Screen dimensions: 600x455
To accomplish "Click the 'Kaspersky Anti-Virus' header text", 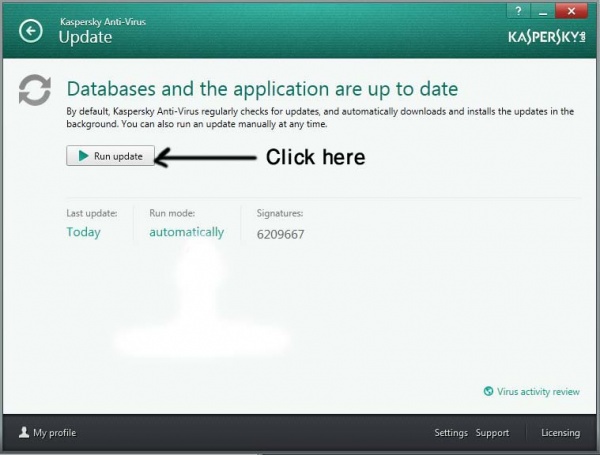I will tap(103, 22).
